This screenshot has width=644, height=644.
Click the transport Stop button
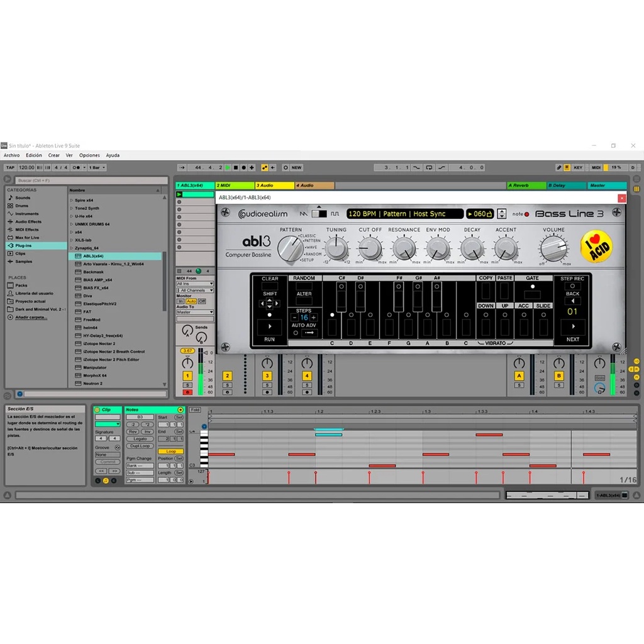235,168
